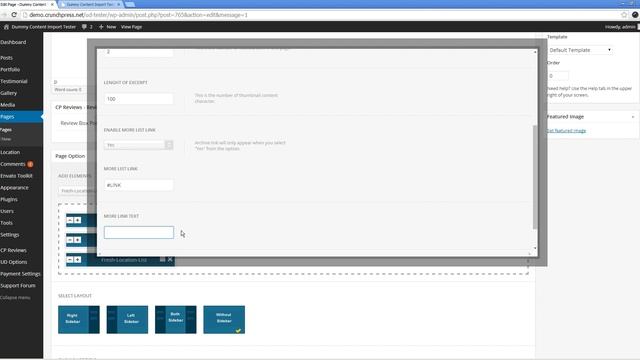The image size is (640, 360).
Task: Click Set featured image link
Action: 567,131
